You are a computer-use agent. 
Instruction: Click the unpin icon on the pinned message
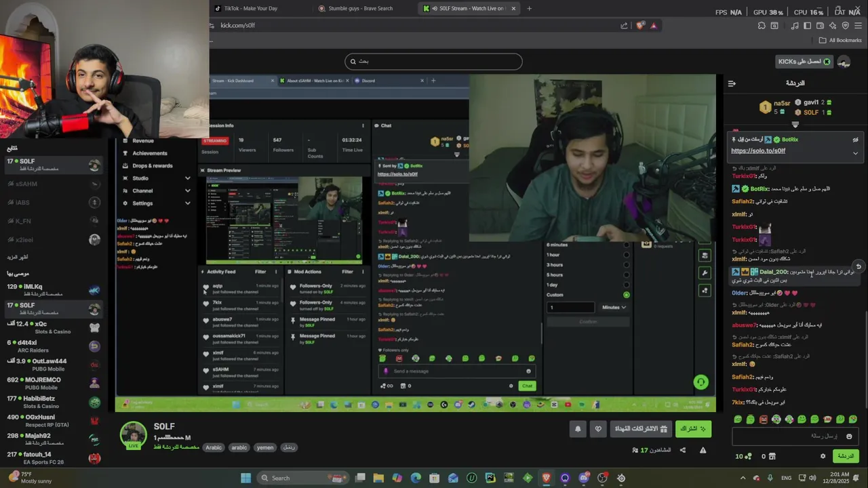[x=855, y=140]
